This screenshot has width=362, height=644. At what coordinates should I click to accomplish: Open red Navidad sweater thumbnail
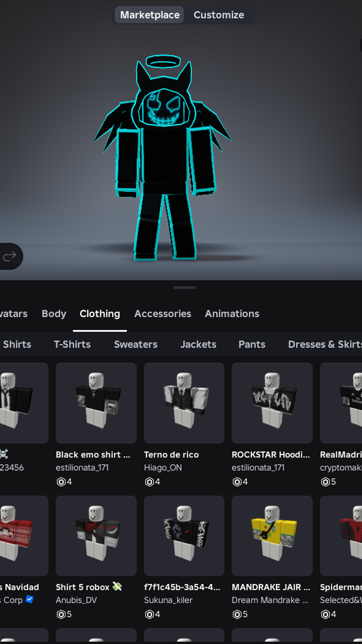pyautogui.click(x=24, y=536)
